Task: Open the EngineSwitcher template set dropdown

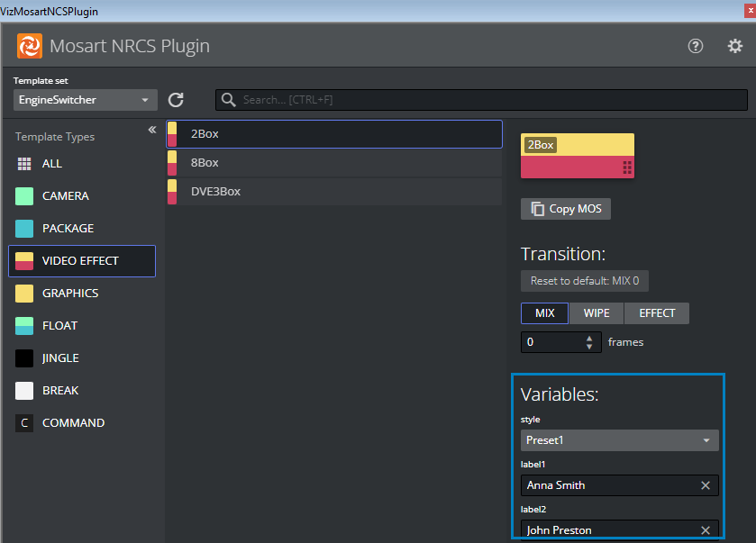Action: tap(85, 100)
